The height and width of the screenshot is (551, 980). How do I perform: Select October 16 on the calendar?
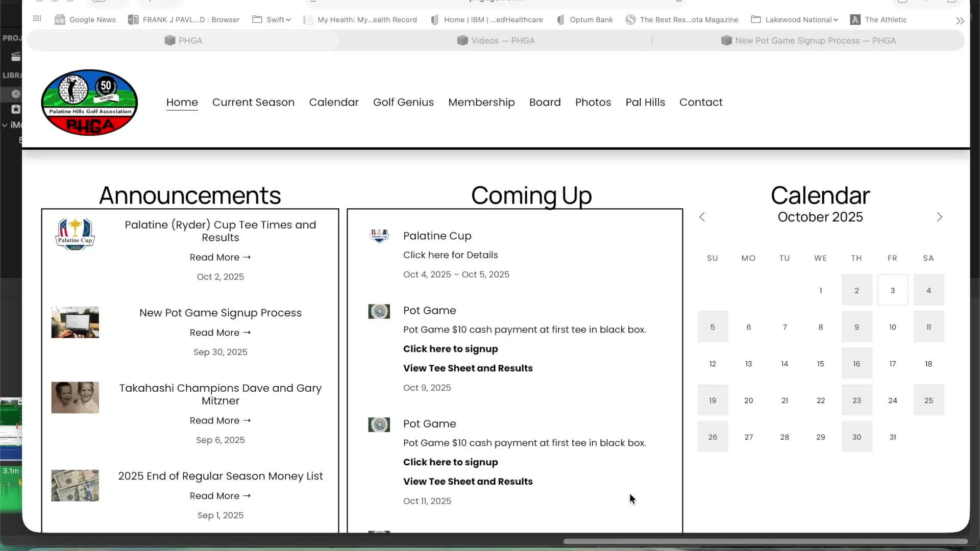(x=856, y=364)
